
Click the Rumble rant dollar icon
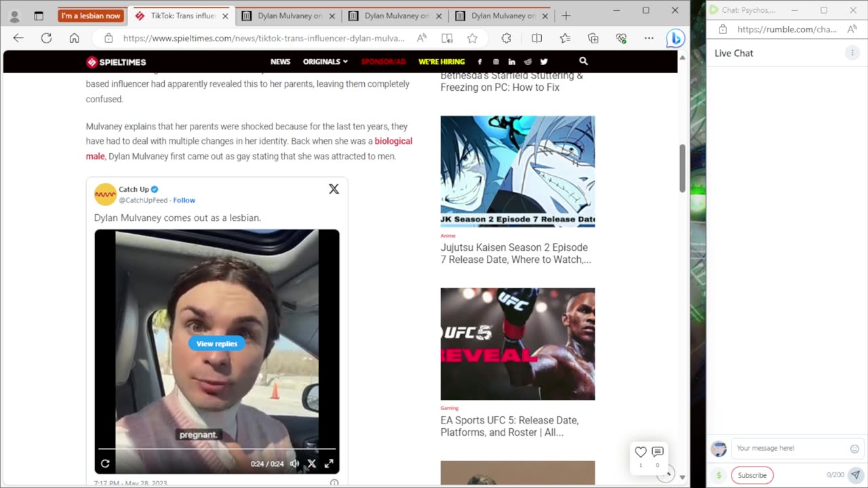click(719, 475)
